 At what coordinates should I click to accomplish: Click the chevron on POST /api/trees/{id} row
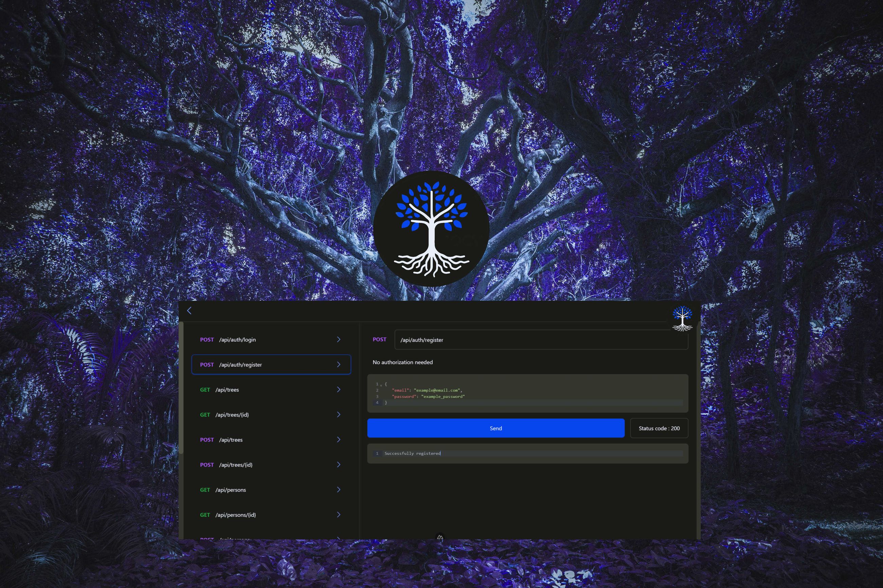pyautogui.click(x=339, y=464)
